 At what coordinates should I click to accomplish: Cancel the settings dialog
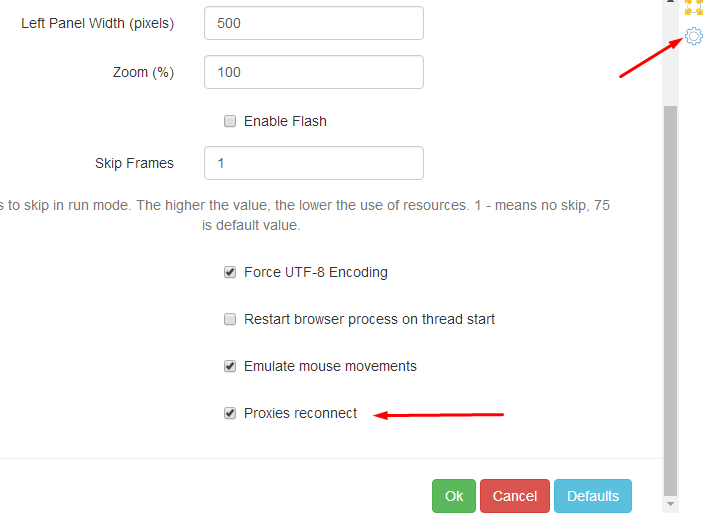pyautogui.click(x=515, y=496)
